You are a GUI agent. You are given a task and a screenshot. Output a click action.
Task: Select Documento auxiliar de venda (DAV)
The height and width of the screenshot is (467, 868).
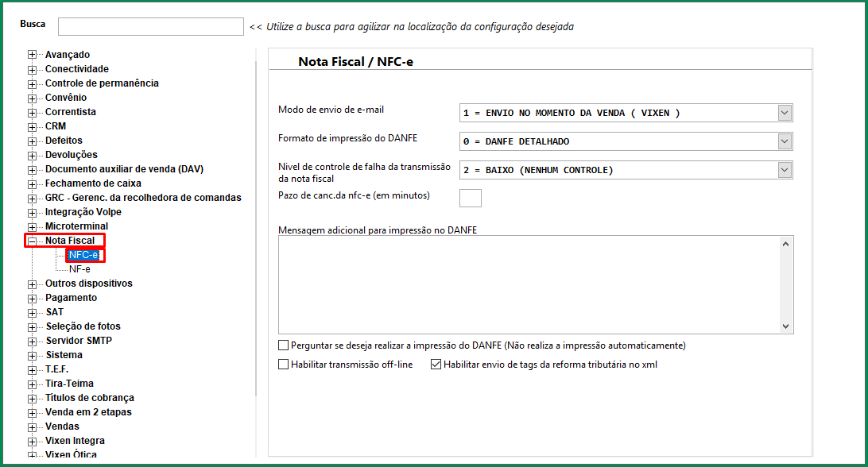click(125, 169)
